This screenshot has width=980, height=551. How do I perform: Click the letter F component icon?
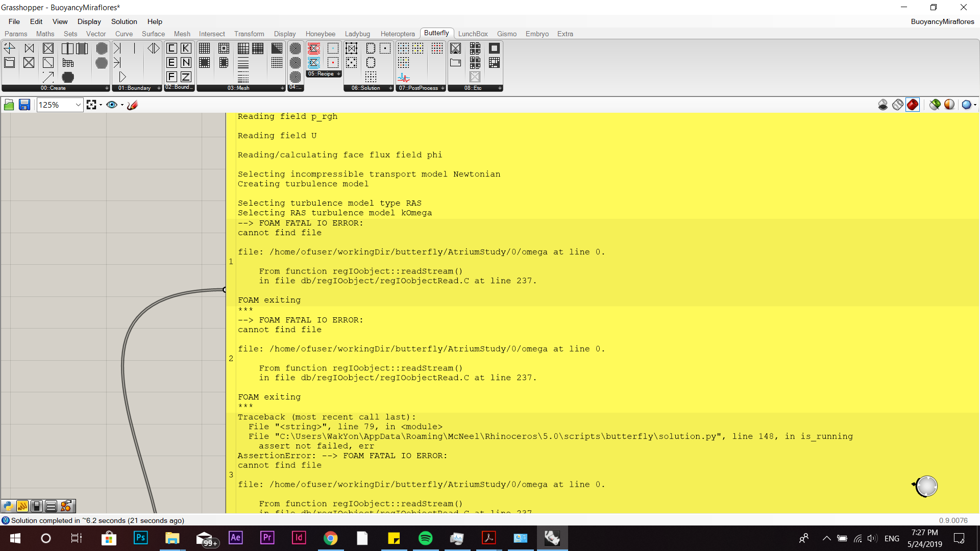(172, 77)
